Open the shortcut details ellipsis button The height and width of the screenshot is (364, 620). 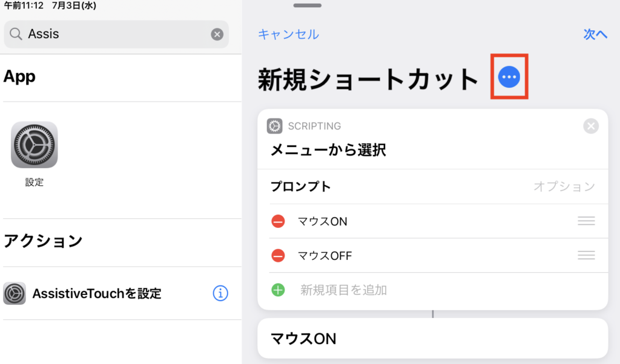[509, 77]
